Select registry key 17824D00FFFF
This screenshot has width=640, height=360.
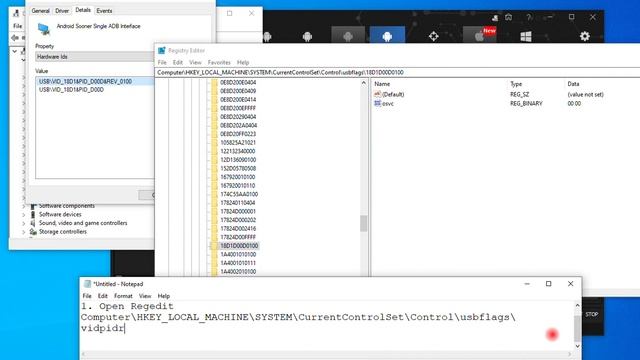[238, 237]
